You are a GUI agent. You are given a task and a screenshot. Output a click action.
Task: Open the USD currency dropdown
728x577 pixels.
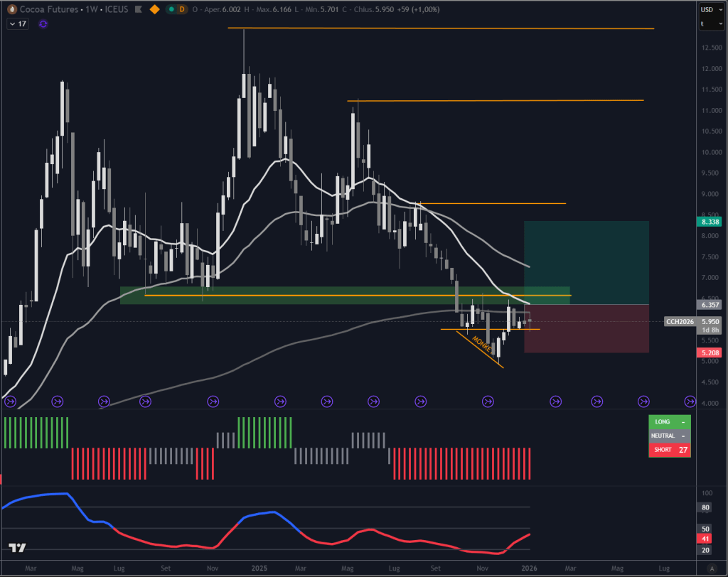pos(711,9)
